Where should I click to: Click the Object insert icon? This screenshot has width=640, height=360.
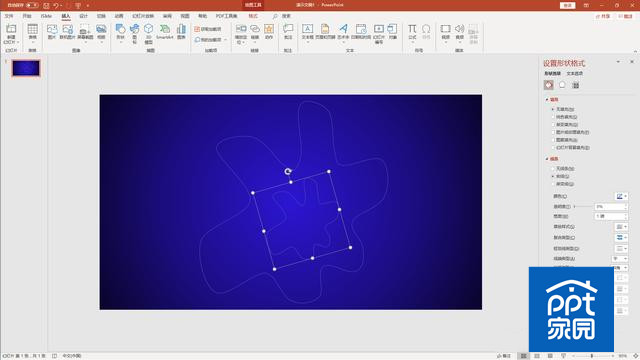coord(393,29)
